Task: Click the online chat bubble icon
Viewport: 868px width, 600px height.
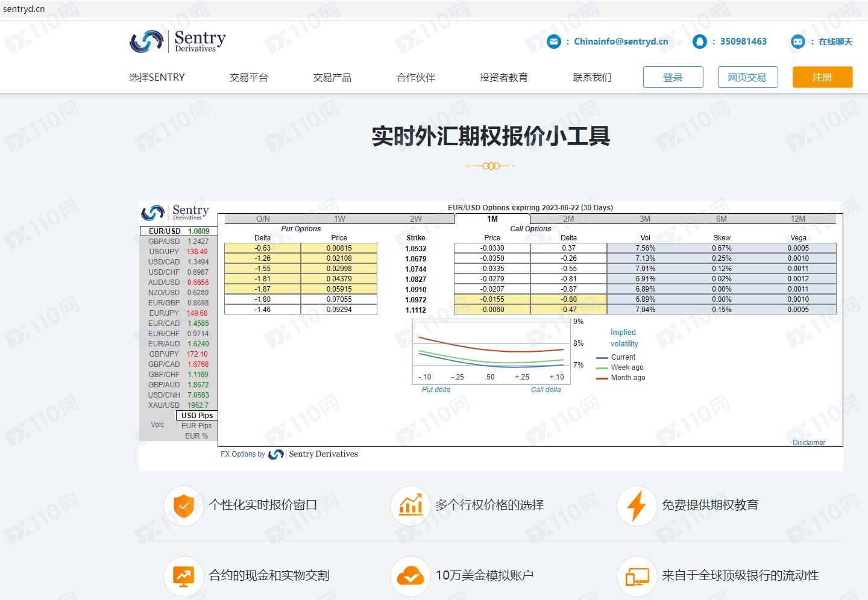Action: [797, 42]
